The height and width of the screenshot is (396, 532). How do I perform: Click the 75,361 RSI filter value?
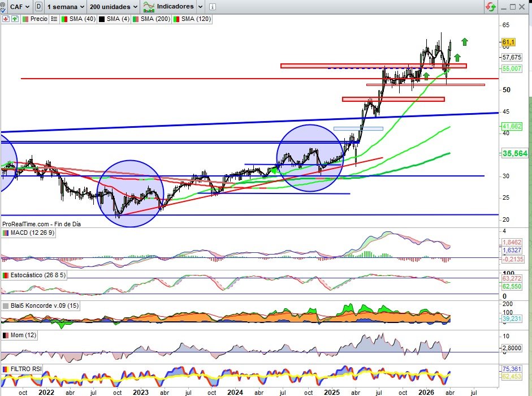click(x=512, y=369)
